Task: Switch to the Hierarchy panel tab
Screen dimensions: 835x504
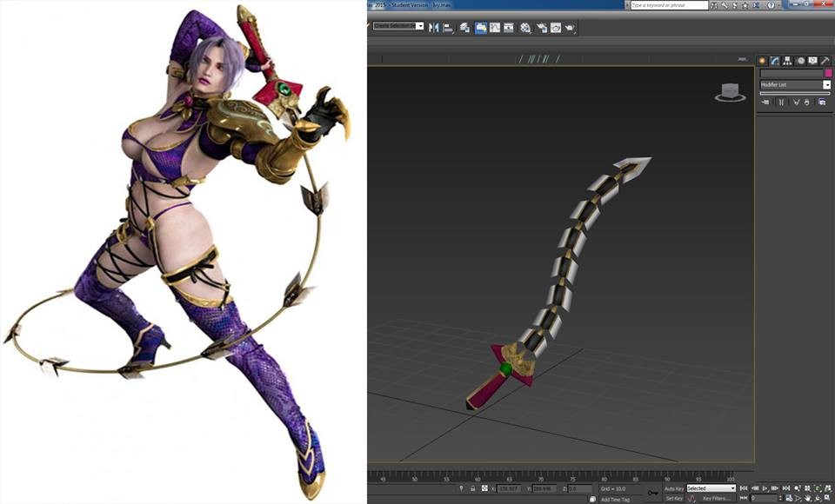Action: 787,61
